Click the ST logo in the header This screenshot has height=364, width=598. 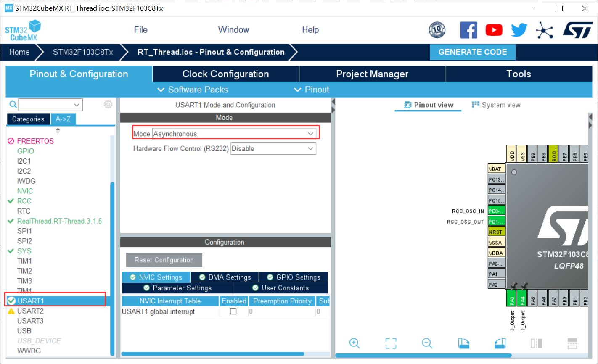click(x=577, y=30)
